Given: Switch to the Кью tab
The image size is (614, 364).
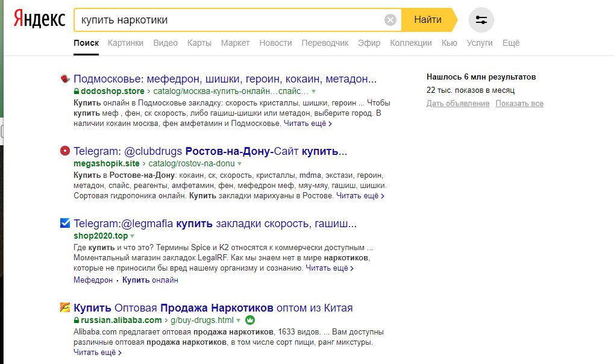Looking at the screenshot, I should [449, 43].
